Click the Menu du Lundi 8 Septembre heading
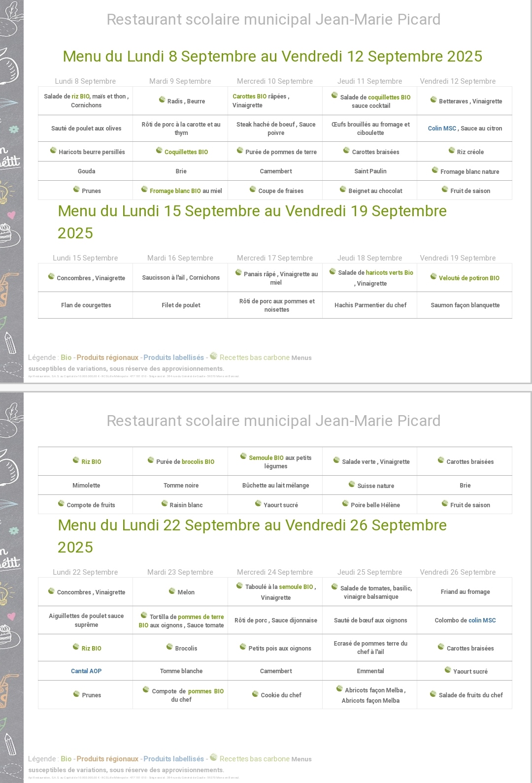 [272, 57]
